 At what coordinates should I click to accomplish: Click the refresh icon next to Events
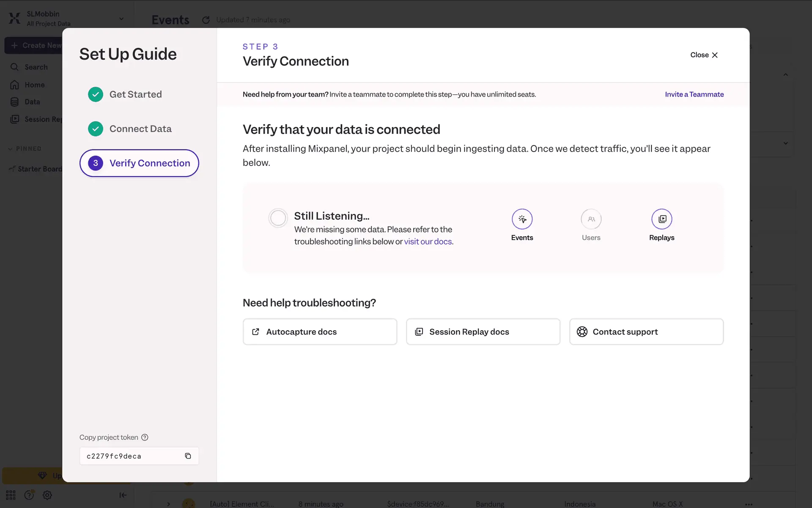tap(206, 20)
